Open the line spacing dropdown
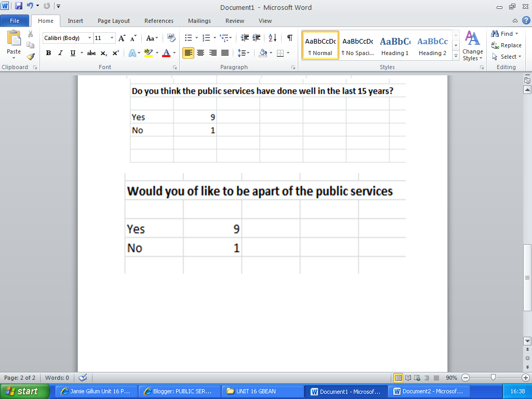Viewport: 532px width, 399px height. point(244,53)
